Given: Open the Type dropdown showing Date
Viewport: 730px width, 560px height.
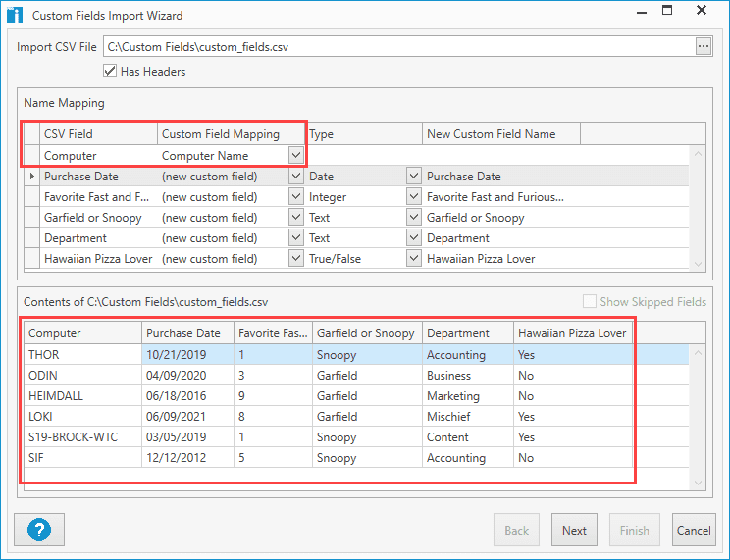Looking at the screenshot, I should [413, 176].
